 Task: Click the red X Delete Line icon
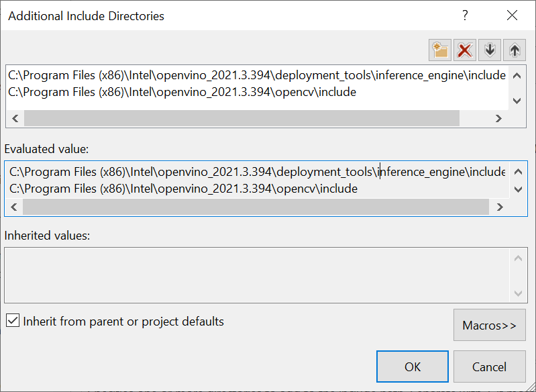[465, 50]
